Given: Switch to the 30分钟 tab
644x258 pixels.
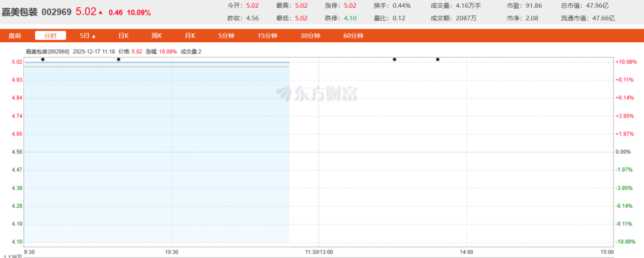Looking at the screenshot, I should click(x=310, y=36).
